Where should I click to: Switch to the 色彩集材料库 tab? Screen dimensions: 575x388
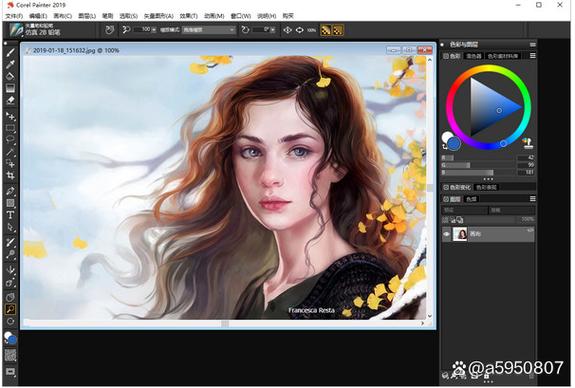503,56
